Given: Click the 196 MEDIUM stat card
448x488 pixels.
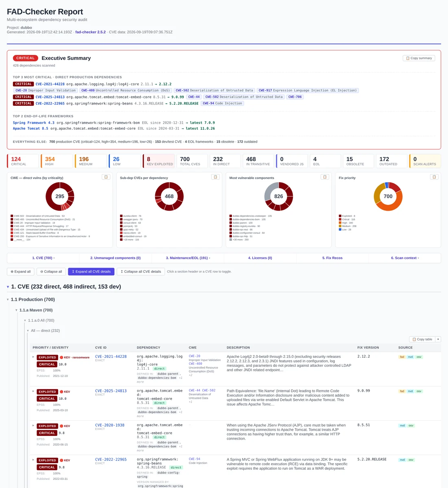Looking at the screenshot, I should 91,161.
